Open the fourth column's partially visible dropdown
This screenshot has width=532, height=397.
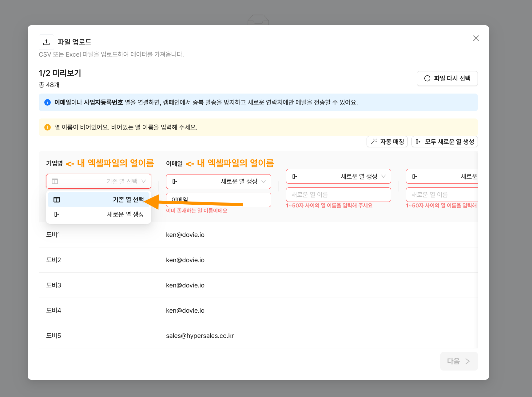442,176
